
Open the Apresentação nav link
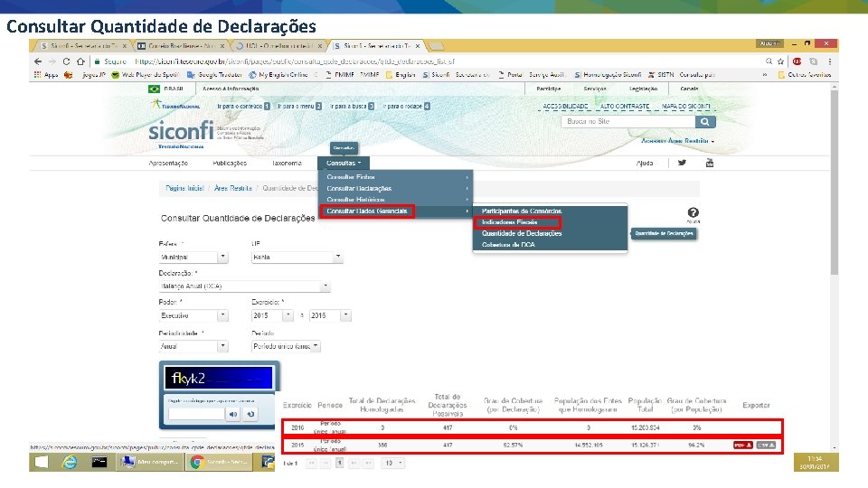click(168, 164)
